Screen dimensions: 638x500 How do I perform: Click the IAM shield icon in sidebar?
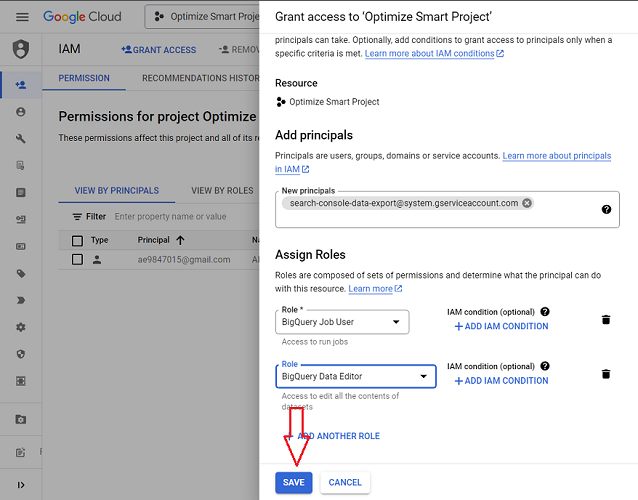click(x=21, y=49)
